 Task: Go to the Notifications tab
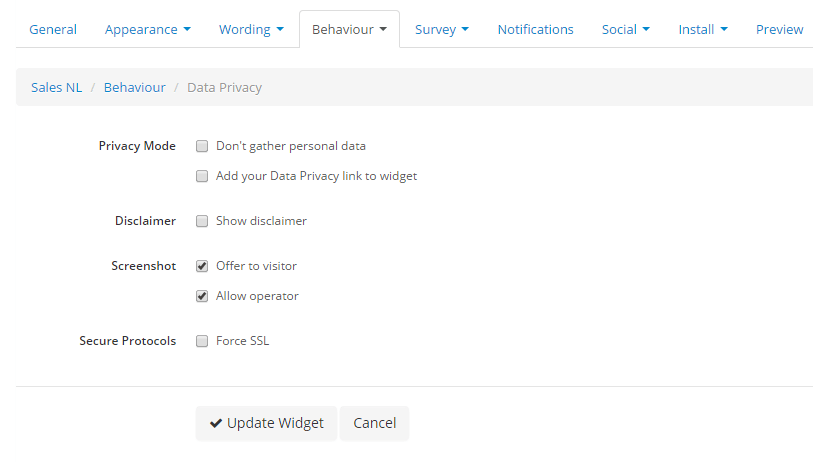click(535, 29)
